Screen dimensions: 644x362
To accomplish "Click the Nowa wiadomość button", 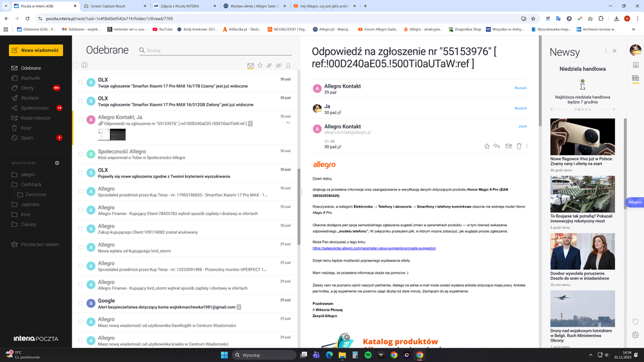I will [x=35, y=50].
